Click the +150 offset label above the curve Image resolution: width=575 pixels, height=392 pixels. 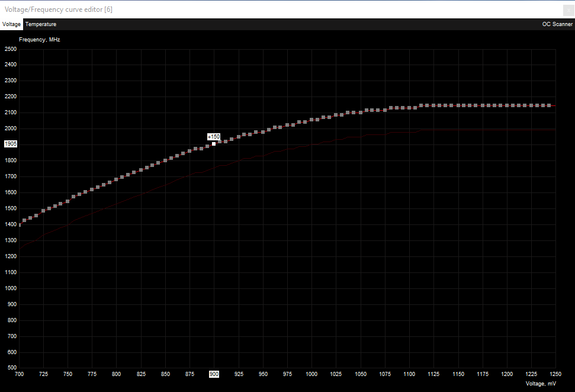[x=214, y=136]
